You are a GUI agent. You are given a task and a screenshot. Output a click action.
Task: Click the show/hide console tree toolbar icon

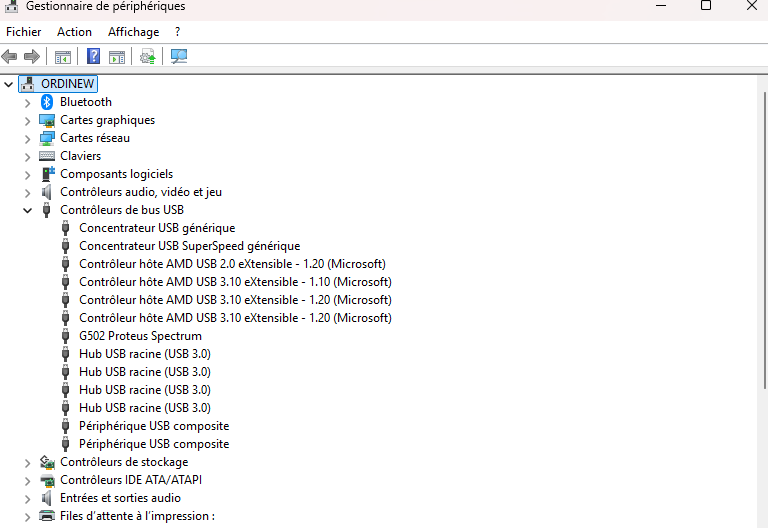click(63, 57)
